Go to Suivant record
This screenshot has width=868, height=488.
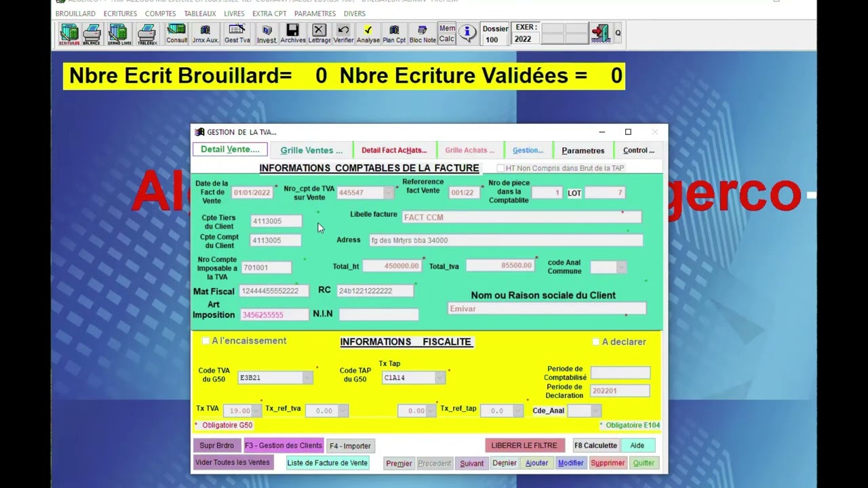point(471,464)
